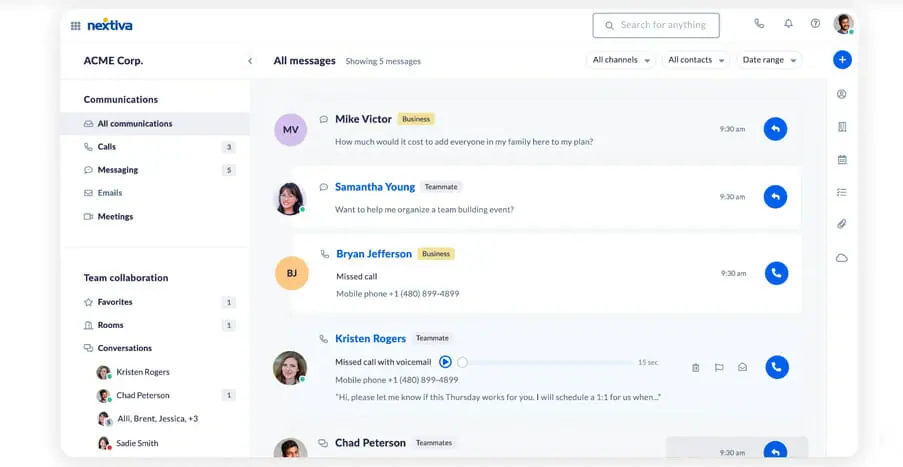Click the Nextiva logo
The height and width of the screenshot is (467, 903).
tap(109, 25)
